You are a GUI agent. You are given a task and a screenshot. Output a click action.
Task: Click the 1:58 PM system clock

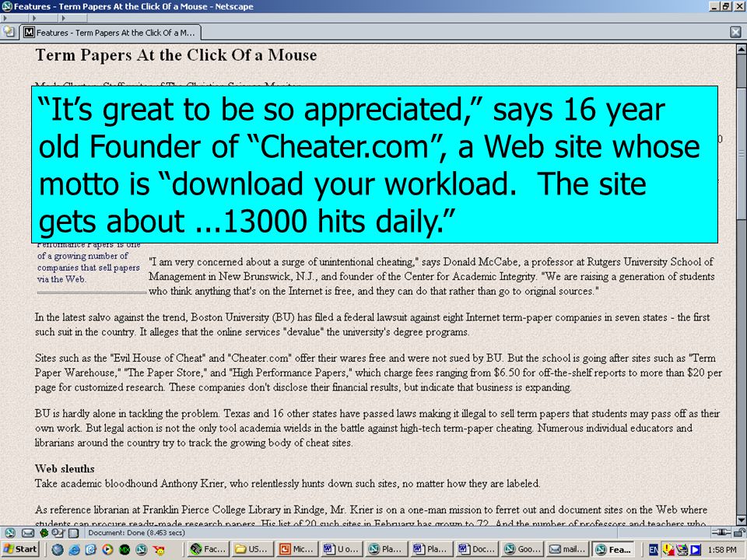(722, 550)
